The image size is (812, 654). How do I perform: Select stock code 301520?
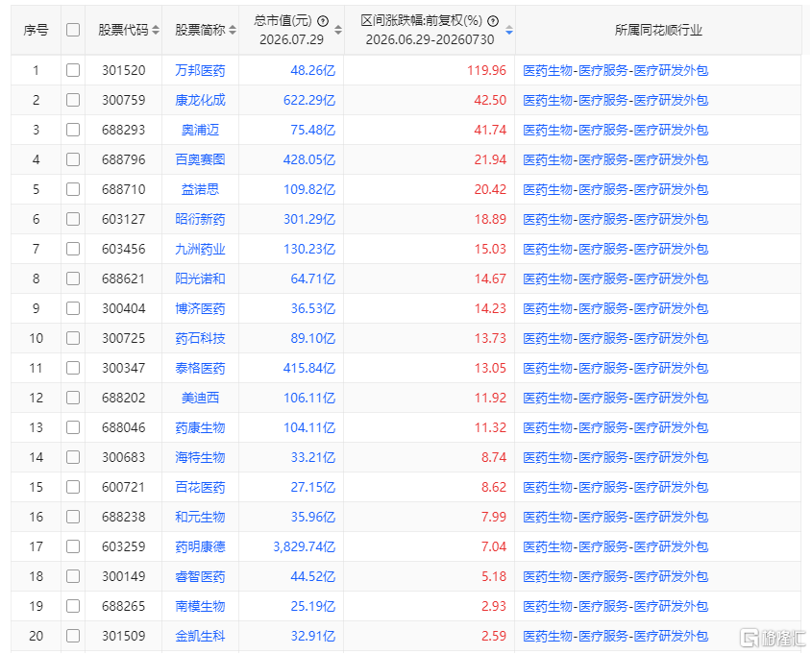pos(124,70)
